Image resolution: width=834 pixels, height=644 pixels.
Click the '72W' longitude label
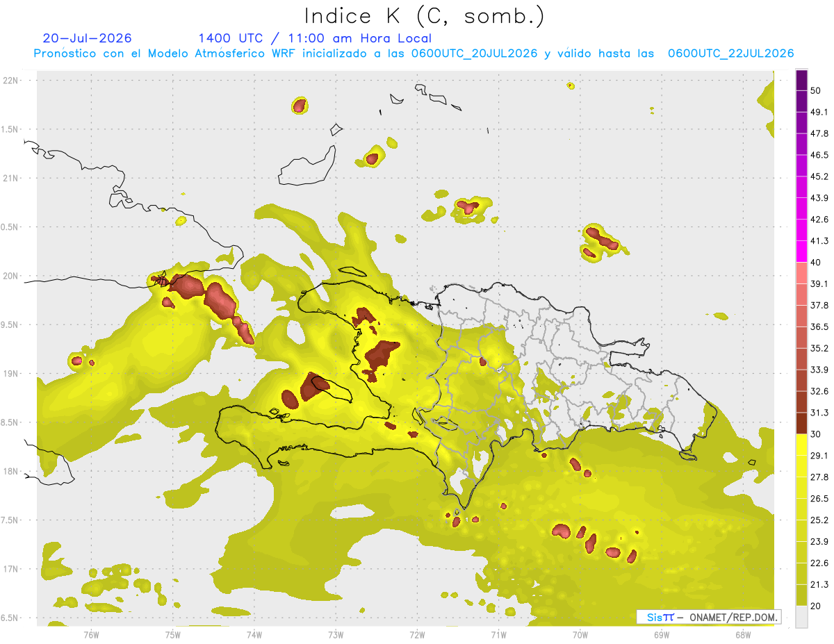pos(417,634)
